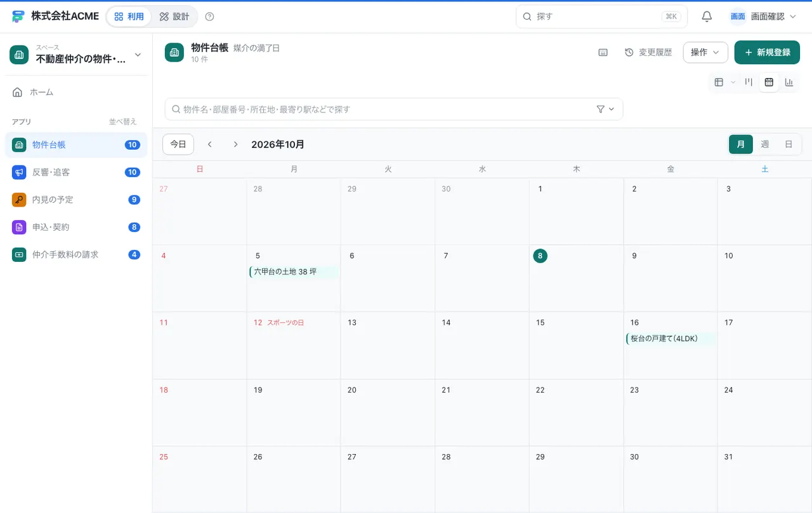The image size is (812, 513).
Task: Select 週 week view
Action: coord(765,145)
